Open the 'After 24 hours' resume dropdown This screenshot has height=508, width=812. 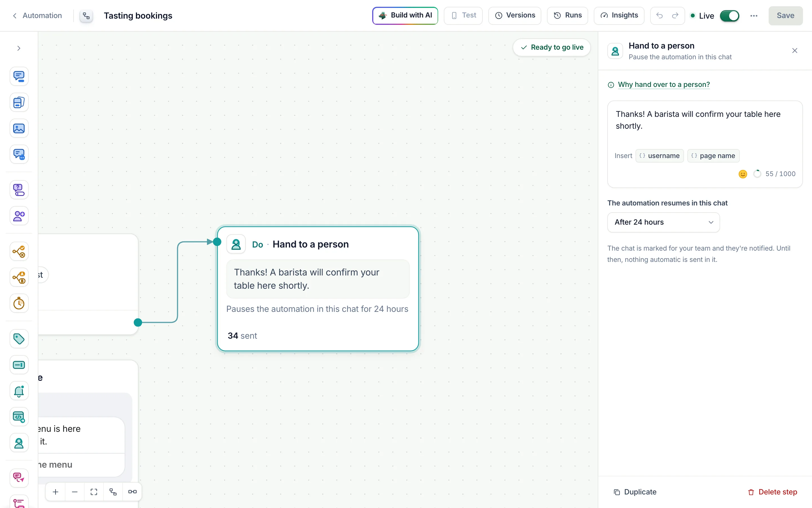663,222
